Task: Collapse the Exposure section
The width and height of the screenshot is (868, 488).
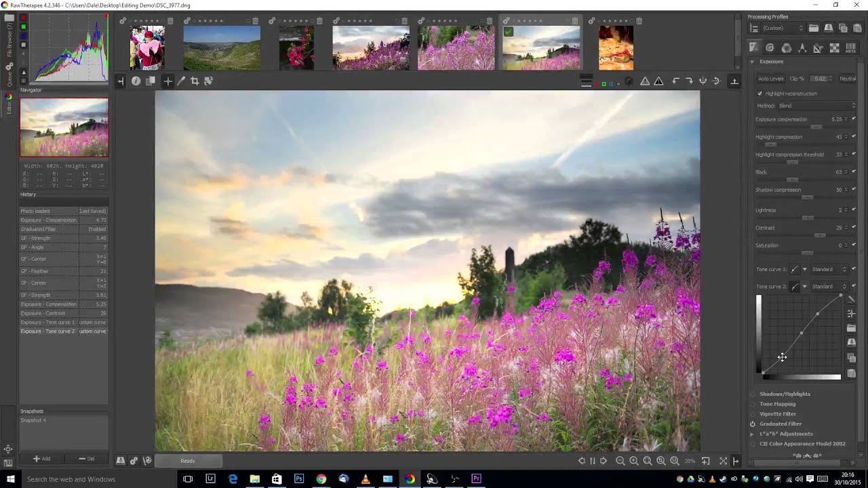Action: click(x=752, y=62)
